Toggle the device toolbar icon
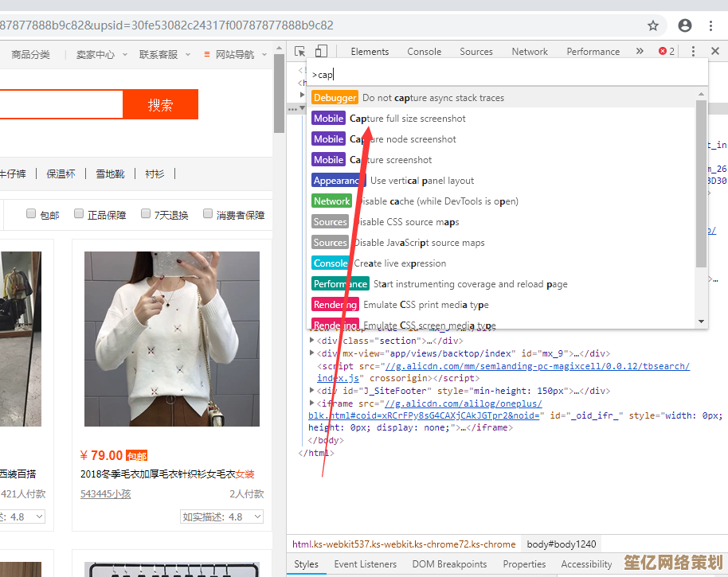The image size is (728, 577). [321, 51]
